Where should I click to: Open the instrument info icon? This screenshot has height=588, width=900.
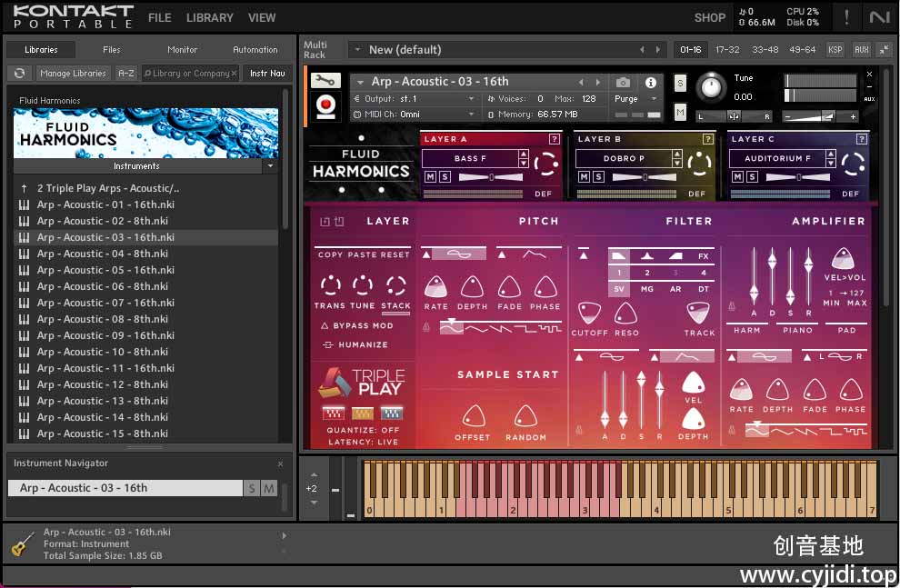pyautogui.click(x=650, y=83)
